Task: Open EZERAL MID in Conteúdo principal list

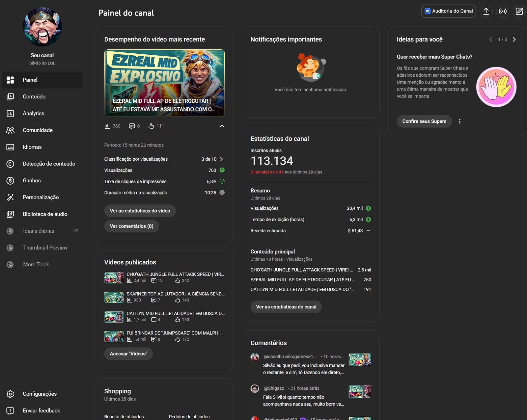Action: pyautogui.click(x=303, y=280)
